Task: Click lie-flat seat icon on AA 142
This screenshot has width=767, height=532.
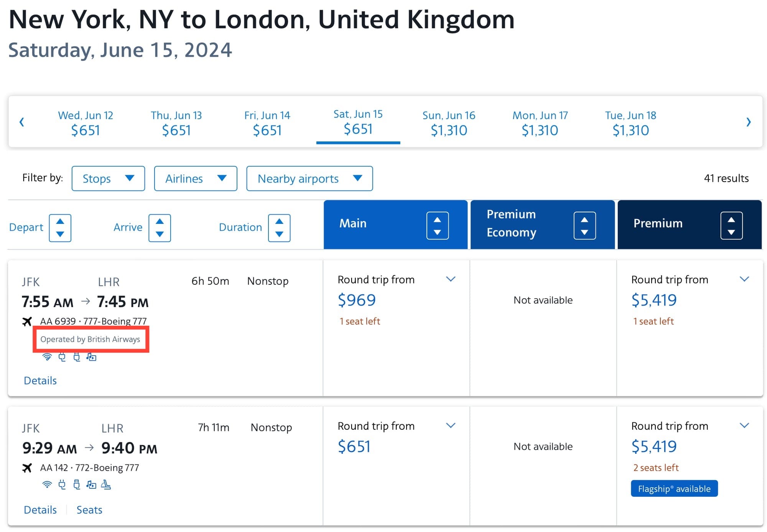Action: tap(106, 485)
